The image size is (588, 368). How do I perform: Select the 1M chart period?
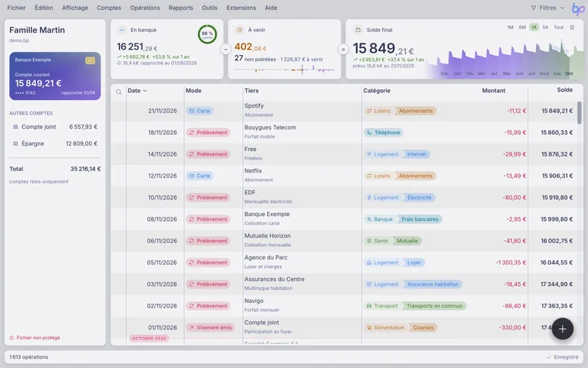[510, 27]
